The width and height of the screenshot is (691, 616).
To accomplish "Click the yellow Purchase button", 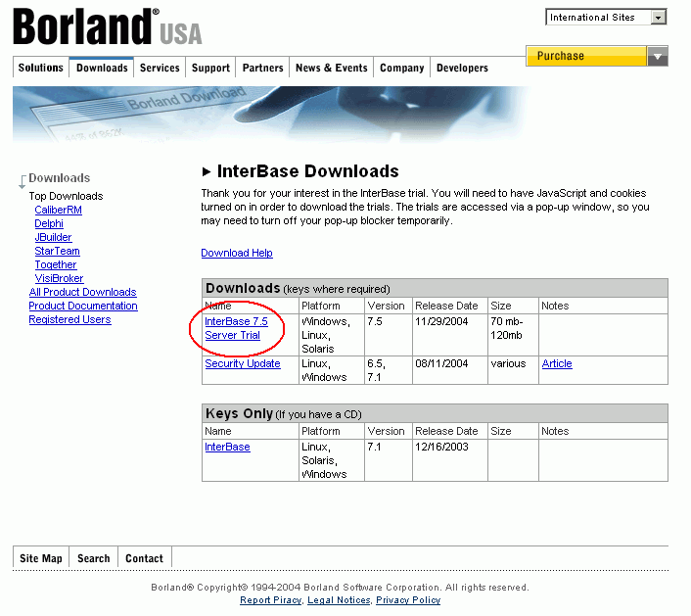I will (x=586, y=56).
